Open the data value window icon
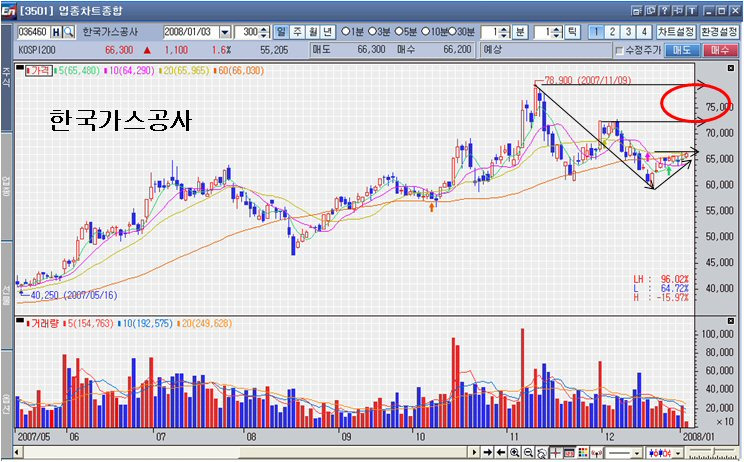 coord(569,453)
